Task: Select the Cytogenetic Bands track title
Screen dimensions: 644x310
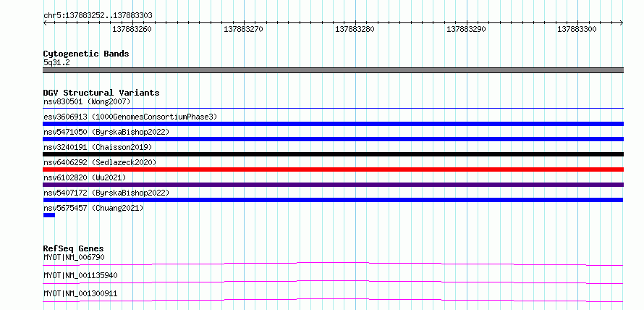Action: pos(86,54)
